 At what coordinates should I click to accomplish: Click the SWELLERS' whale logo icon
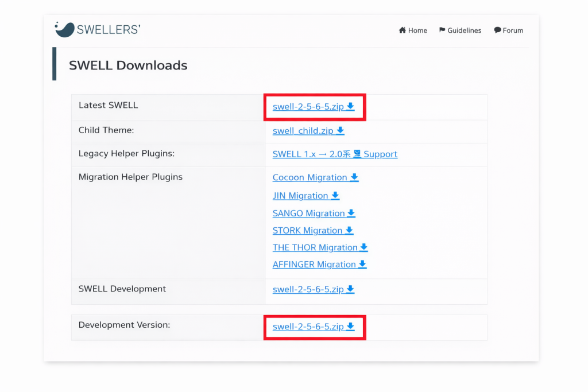64,29
